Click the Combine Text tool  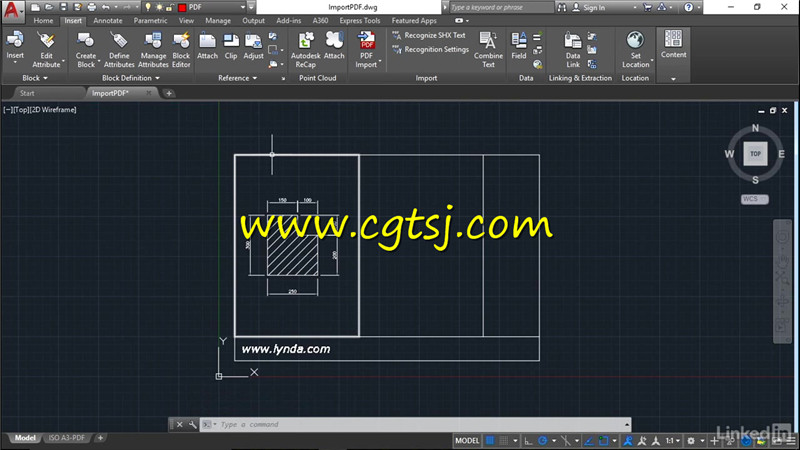488,49
